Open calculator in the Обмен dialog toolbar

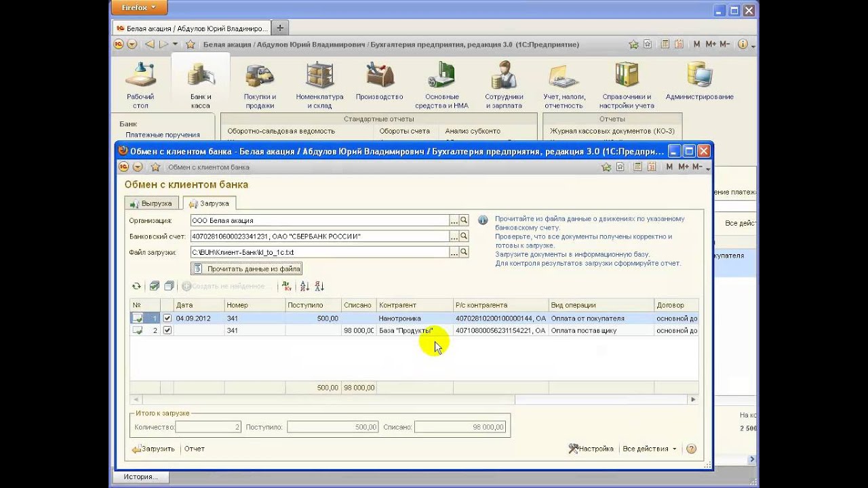coord(637,167)
